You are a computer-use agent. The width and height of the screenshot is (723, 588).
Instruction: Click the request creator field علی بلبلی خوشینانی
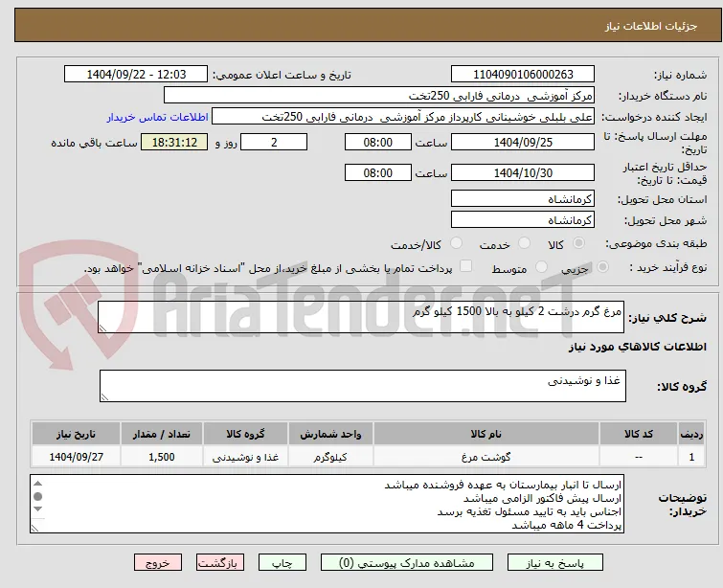(x=403, y=117)
